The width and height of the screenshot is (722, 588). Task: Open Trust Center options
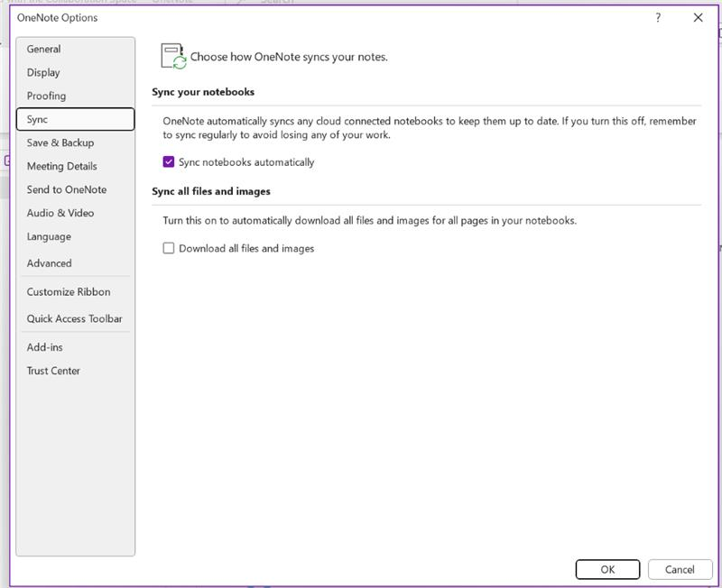point(76,371)
